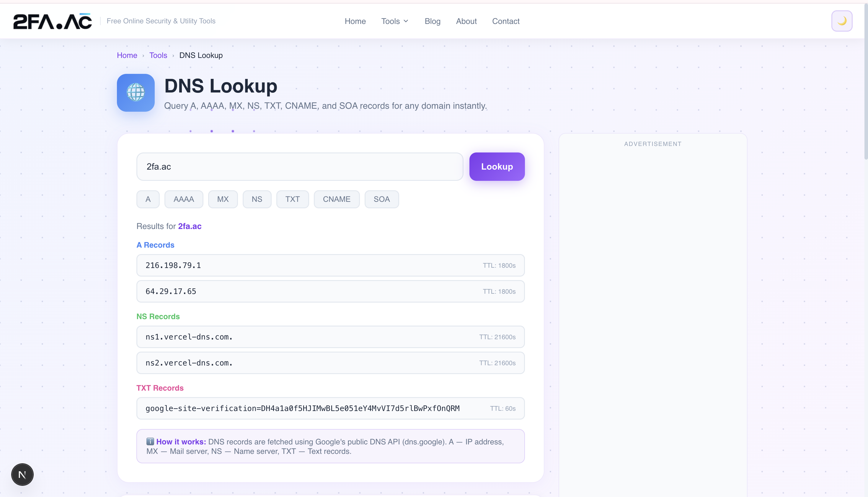Image resolution: width=868 pixels, height=497 pixels.
Task: Open the Blog page
Action: pos(433,21)
